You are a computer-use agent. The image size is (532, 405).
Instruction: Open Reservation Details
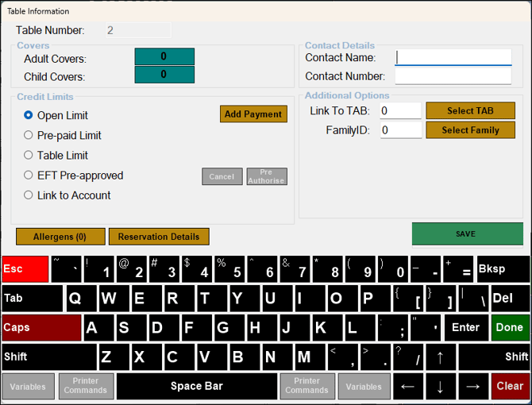point(159,237)
